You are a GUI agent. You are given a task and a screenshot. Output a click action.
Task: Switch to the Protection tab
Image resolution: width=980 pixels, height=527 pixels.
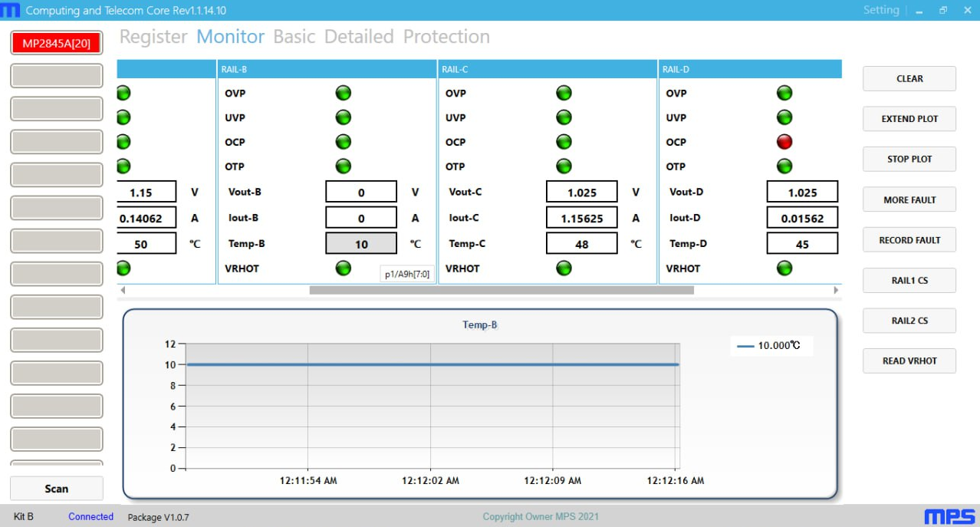pos(446,37)
